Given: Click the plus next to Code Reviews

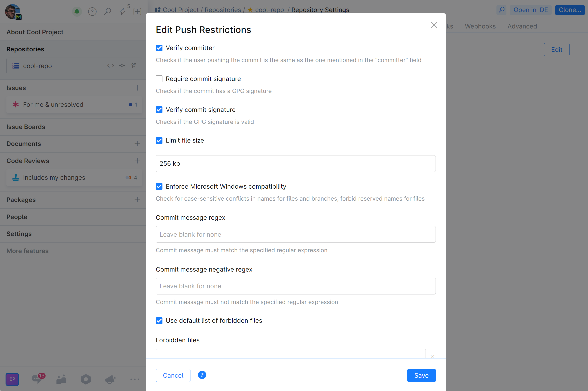Looking at the screenshot, I should pos(137,161).
